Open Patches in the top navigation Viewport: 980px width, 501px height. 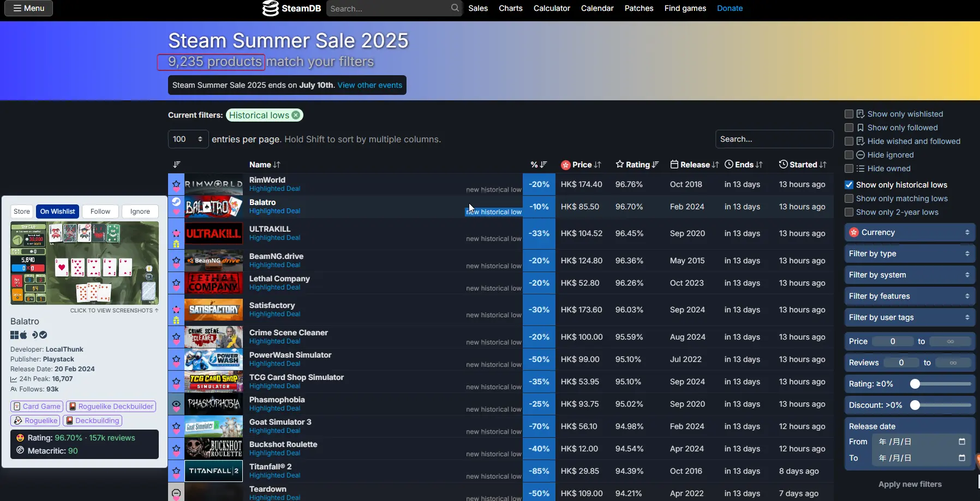tap(639, 8)
